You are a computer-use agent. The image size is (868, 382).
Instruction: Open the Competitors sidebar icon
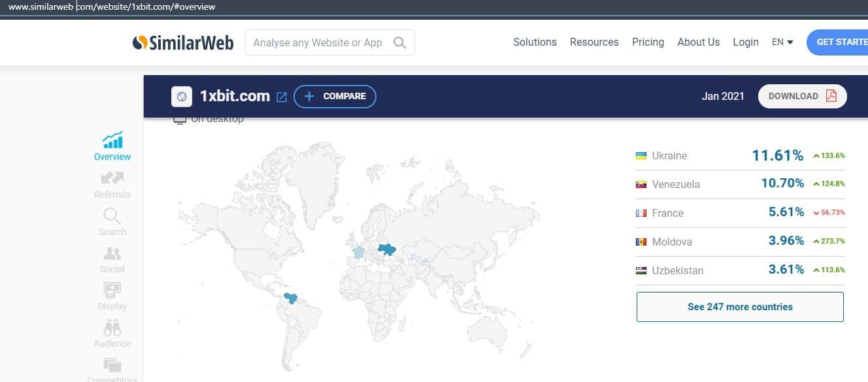point(112,365)
